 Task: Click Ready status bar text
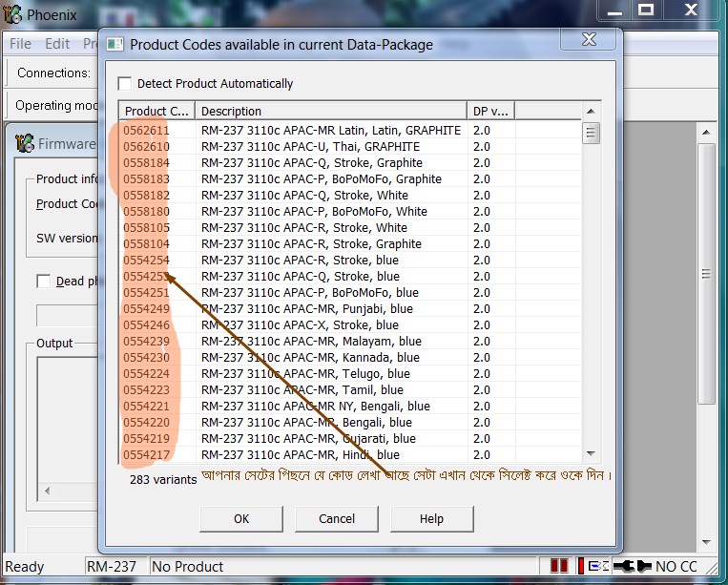[25, 567]
